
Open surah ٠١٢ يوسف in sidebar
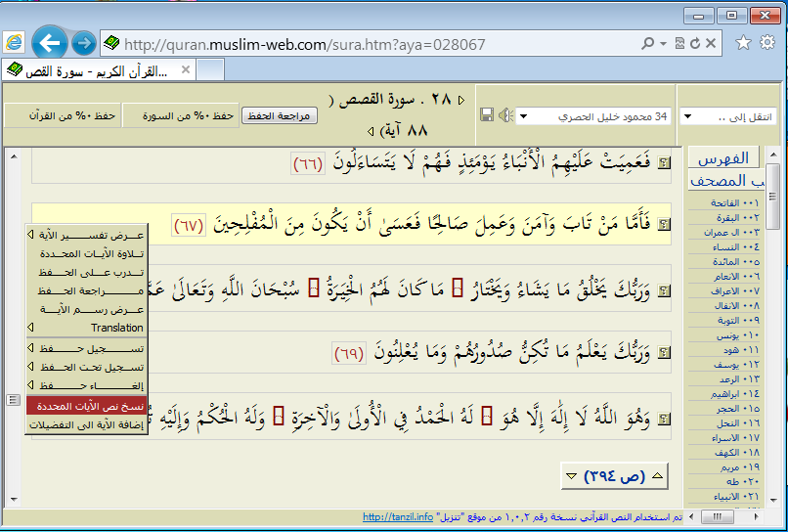coord(736,365)
